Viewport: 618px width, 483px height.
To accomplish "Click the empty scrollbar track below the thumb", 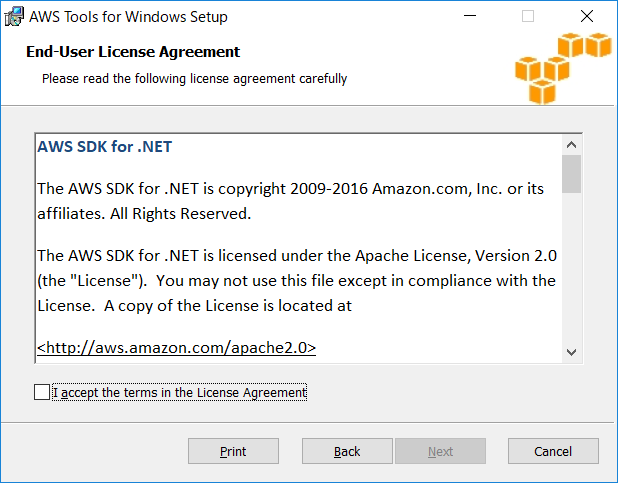I will click(x=571, y=268).
